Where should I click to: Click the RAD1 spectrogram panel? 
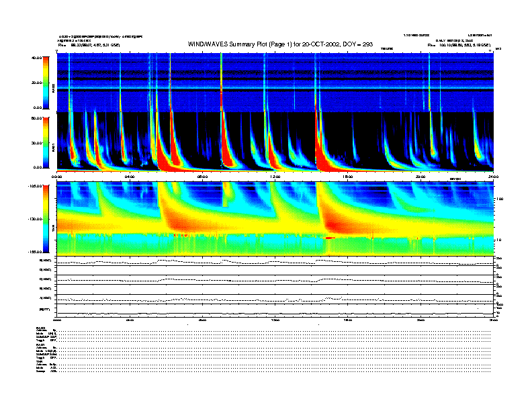[275, 142]
